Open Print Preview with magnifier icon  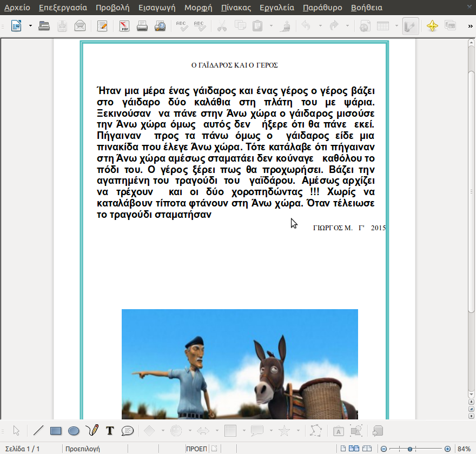point(160,26)
